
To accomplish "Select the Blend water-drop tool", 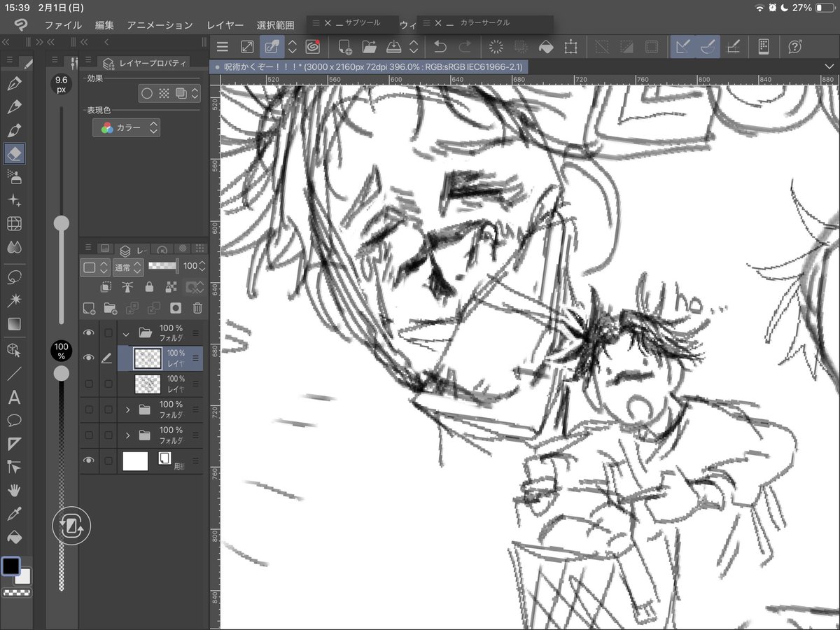I will (x=14, y=246).
